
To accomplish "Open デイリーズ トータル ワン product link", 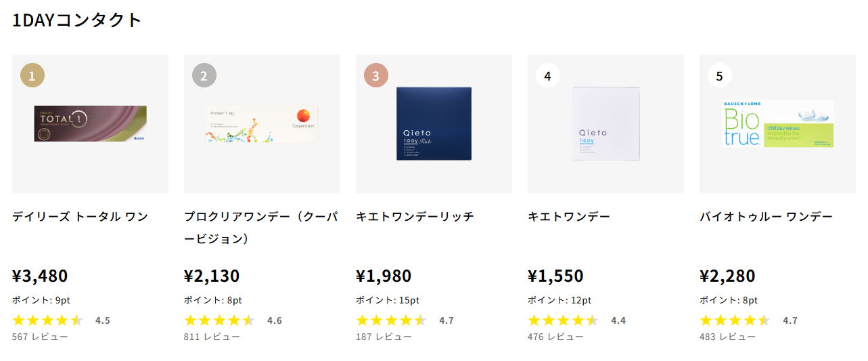I will (80, 217).
